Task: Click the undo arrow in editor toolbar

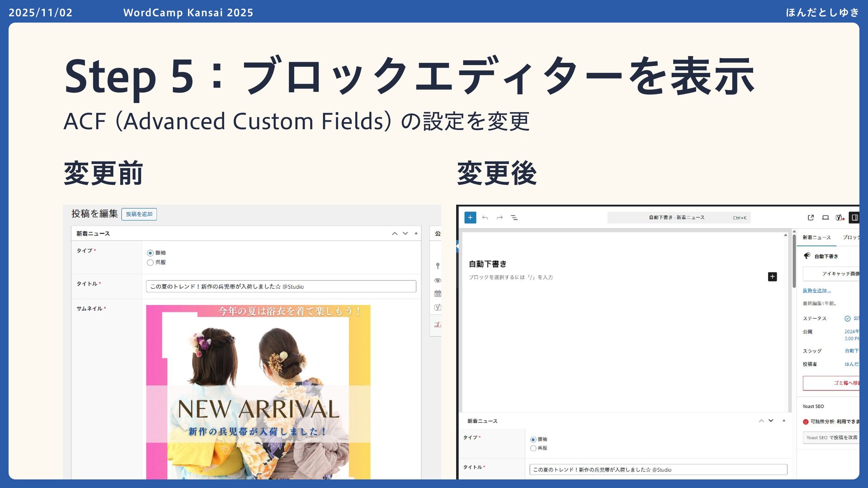Action: (x=485, y=218)
